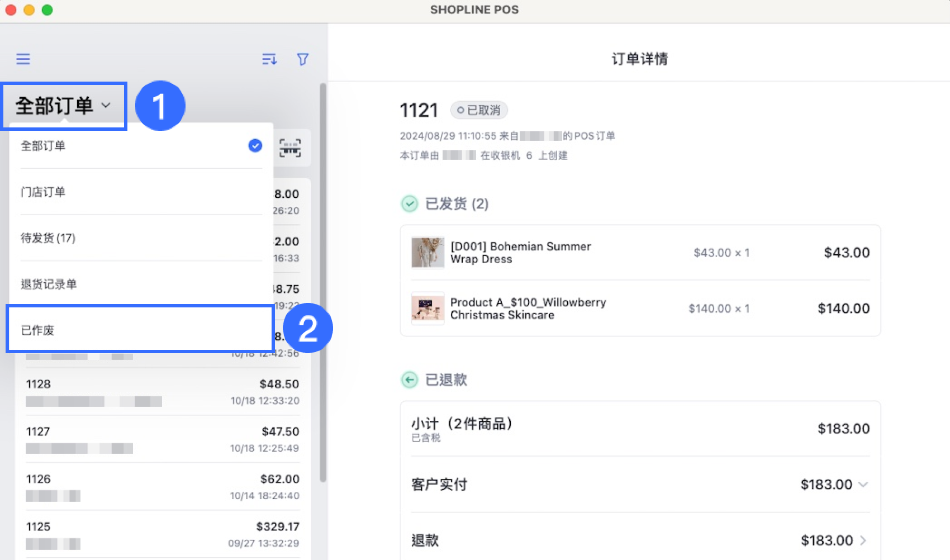Select 待发货 (17) in the dropdown
The image size is (950, 560).
[141, 238]
